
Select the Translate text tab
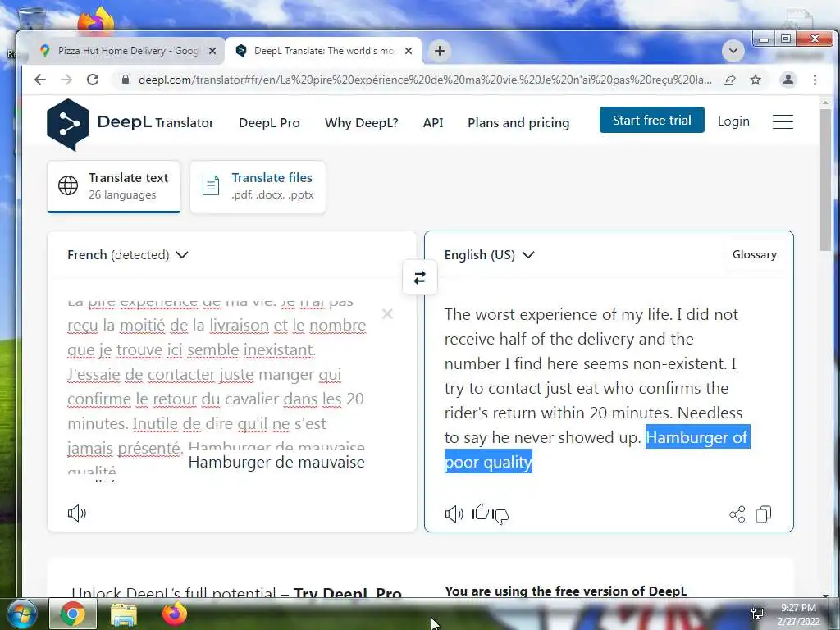click(x=114, y=186)
